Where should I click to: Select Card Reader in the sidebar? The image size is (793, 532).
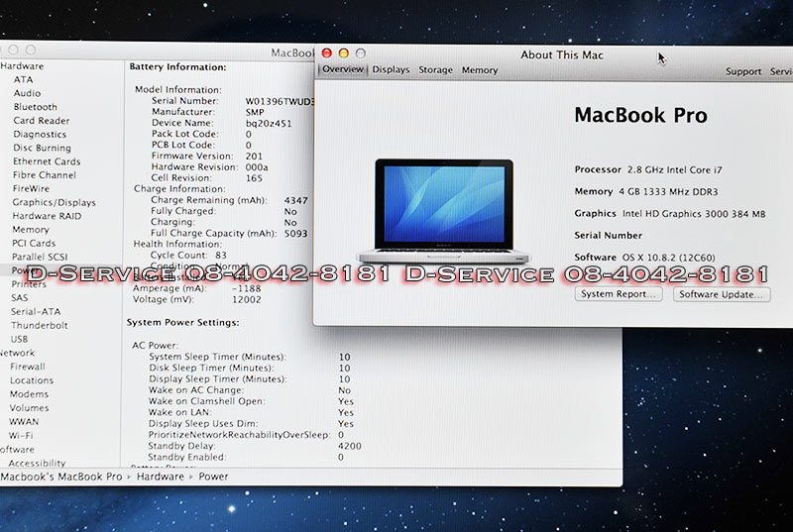42,121
